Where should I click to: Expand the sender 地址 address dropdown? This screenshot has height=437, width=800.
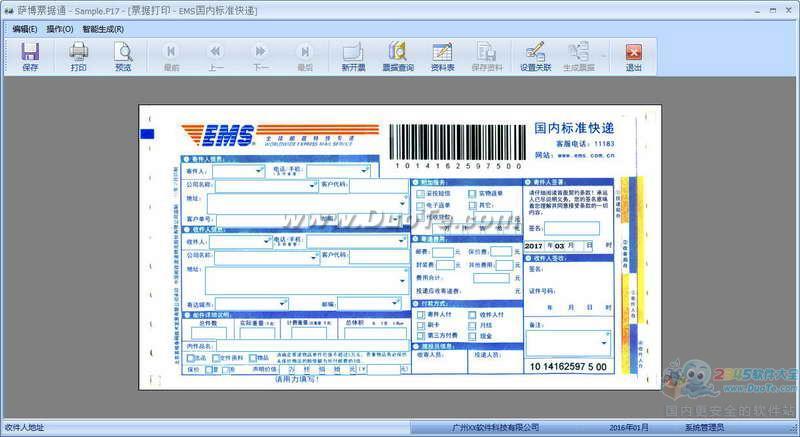coord(403,203)
